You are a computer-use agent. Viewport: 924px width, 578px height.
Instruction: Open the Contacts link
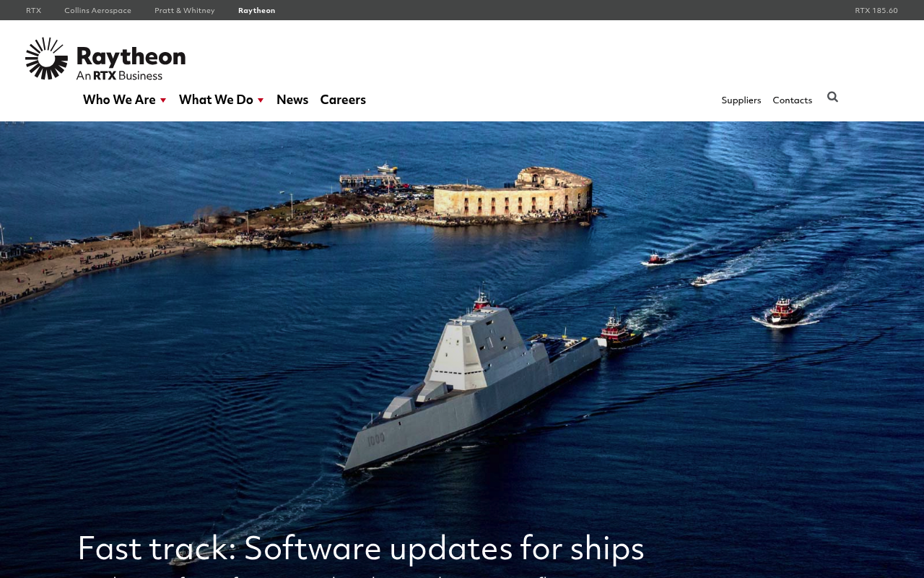[x=793, y=100]
